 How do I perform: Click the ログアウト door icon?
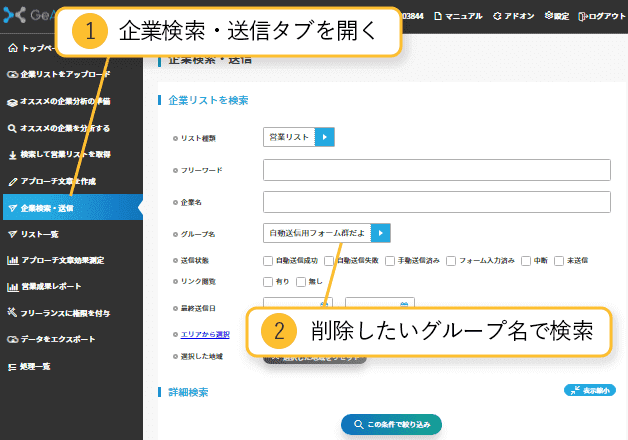click(x=583, y=16)
